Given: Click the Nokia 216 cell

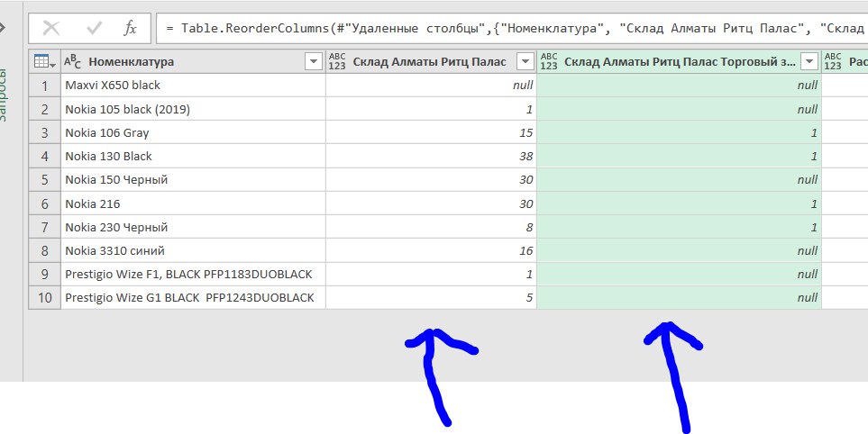Looking at the screenshot, I should 193,203.
